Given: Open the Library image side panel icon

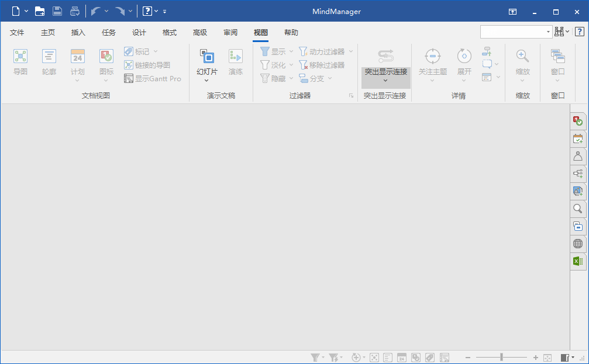Looking at the screenshot, I should pyautogui.click(x=578, y=191).
